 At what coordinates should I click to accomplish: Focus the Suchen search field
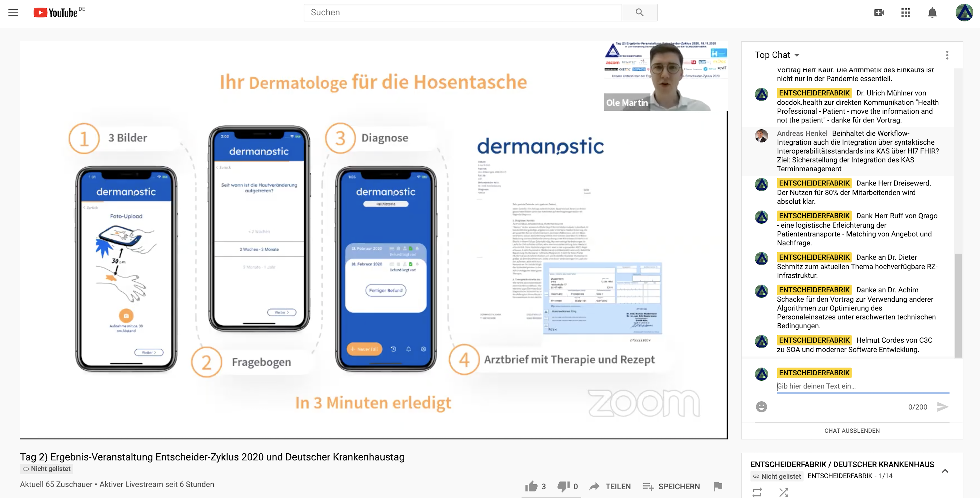tap(463, 13)
